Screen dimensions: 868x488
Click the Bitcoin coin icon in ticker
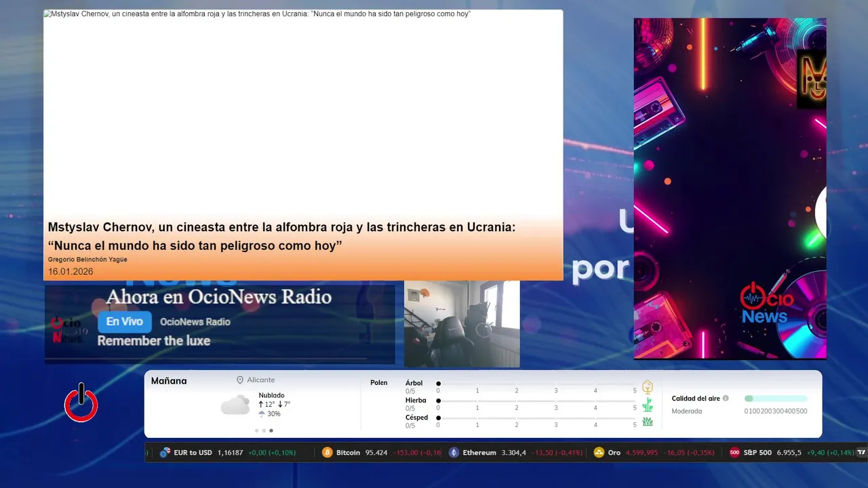328,453
